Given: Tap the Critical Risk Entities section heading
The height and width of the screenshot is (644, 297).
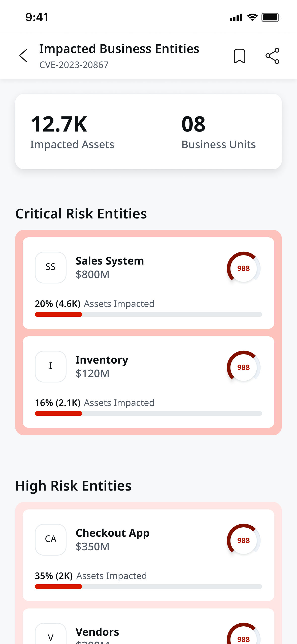Looking at the screenshot, I should tap(81, 214).
